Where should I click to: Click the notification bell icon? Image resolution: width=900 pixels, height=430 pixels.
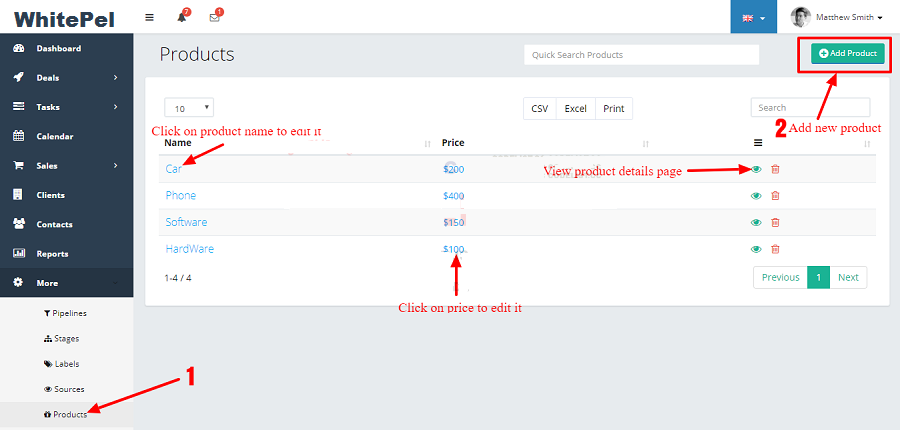click(183, 17)
